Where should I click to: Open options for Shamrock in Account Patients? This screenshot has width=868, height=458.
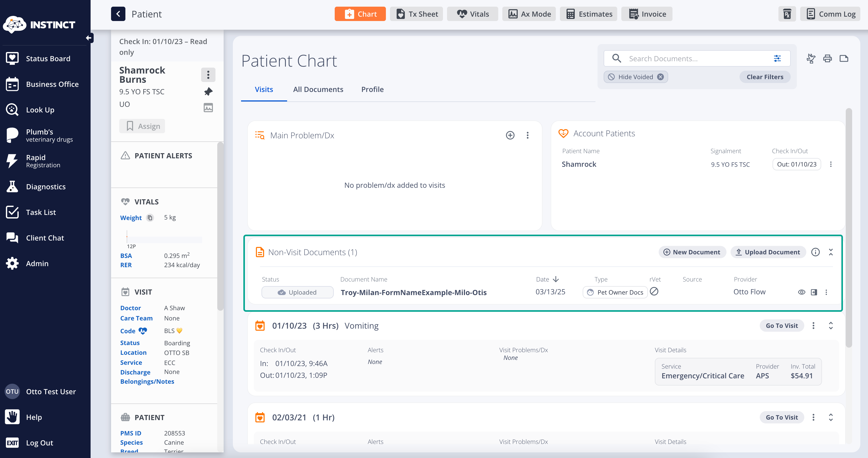pyautogui.click(x=831, y=164)
